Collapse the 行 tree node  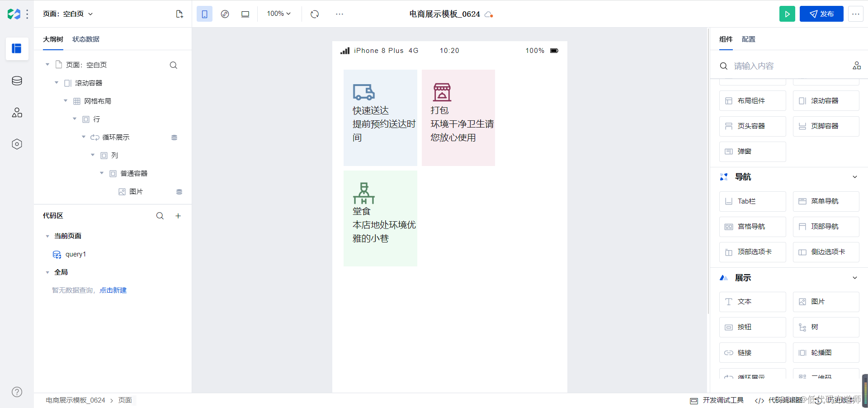click(x=75, y=119)
